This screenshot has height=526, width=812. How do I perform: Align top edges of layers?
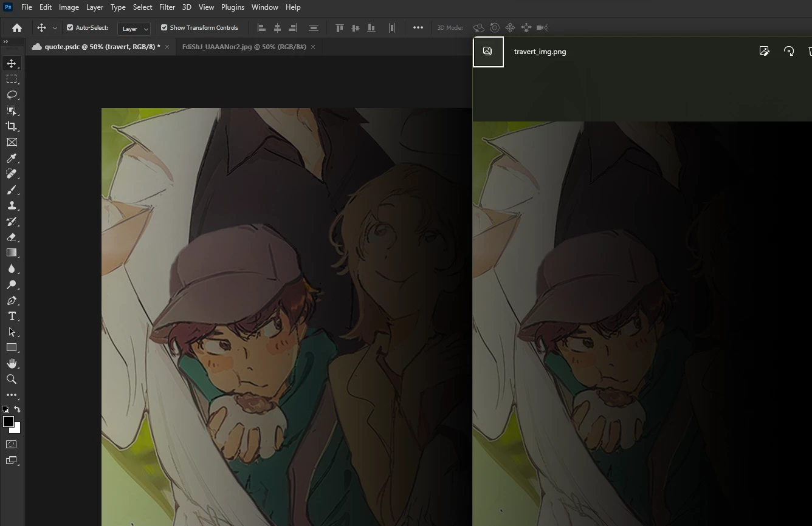pyautogui.click(x=340, y=28)
